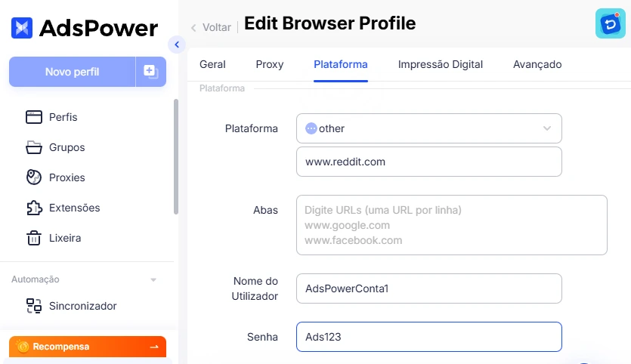The height and width of the screenshot is (364, 631).
Task: Click the AdsPower logo
Action: pos(85,29)
